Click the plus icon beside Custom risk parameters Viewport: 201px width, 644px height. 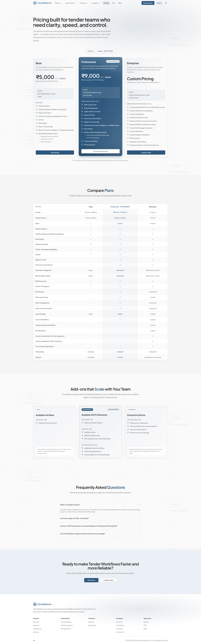point(82,451)
